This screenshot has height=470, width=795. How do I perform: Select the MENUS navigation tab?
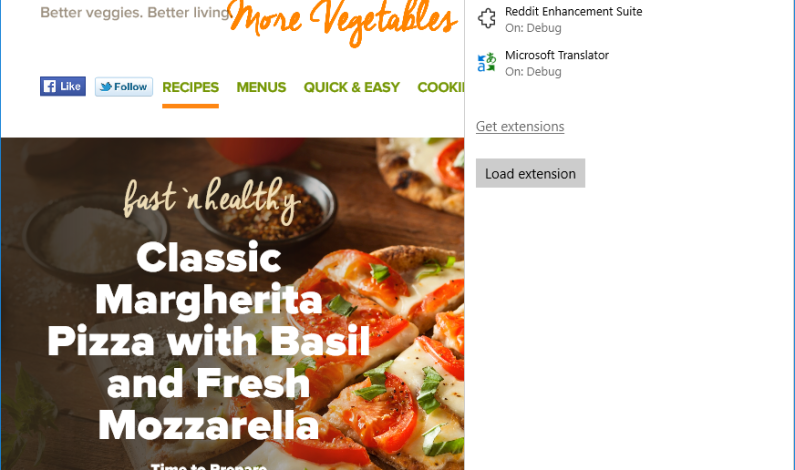(261, 88)
